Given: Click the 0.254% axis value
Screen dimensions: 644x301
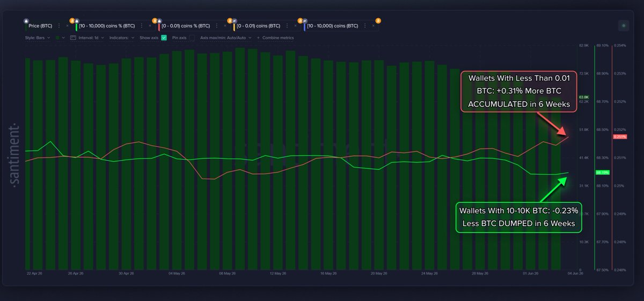Looking at the screenshot, I should (619, 46).
